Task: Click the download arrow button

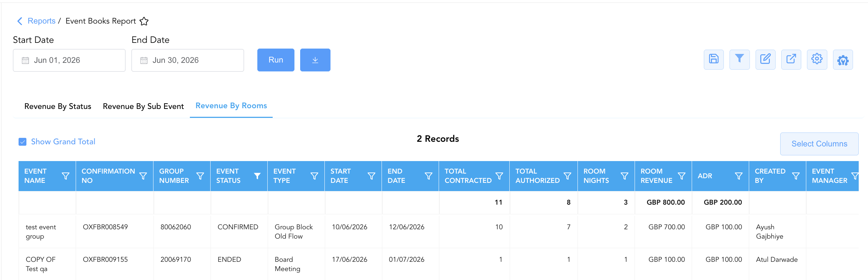Action: point(315,60)
